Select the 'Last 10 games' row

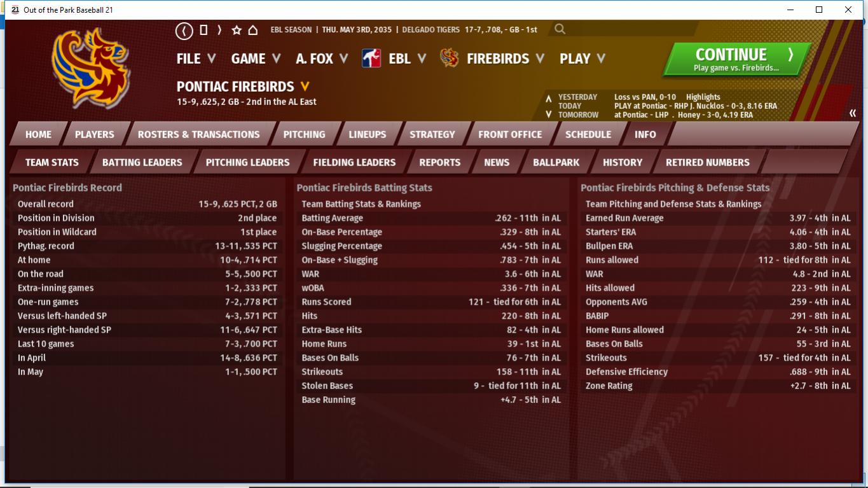click(x=148, y=344)
